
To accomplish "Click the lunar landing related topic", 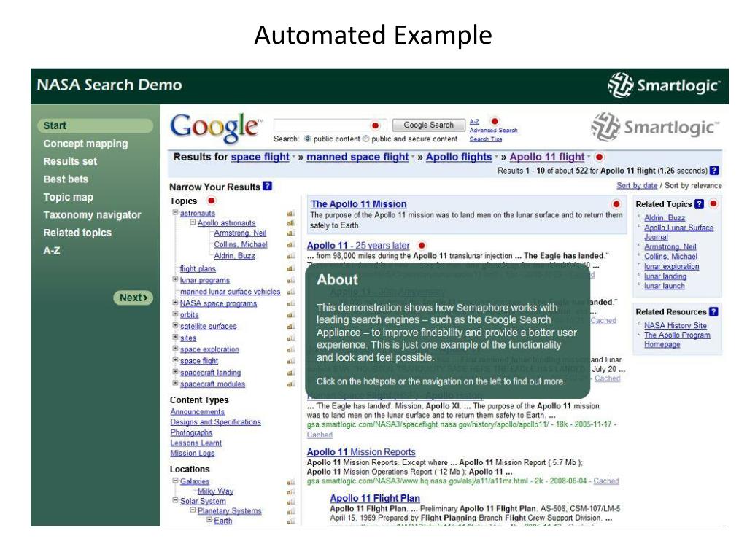I will click(x=665, y=276).
